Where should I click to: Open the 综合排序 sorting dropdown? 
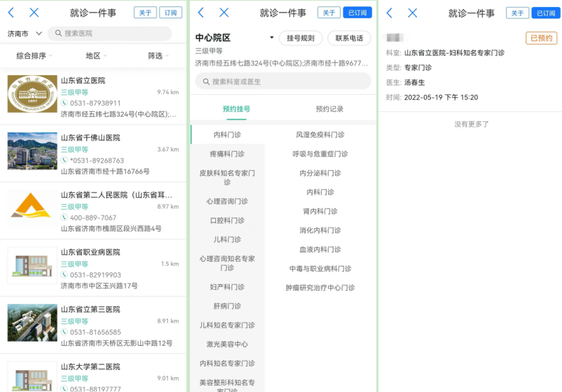pos(34,55)
